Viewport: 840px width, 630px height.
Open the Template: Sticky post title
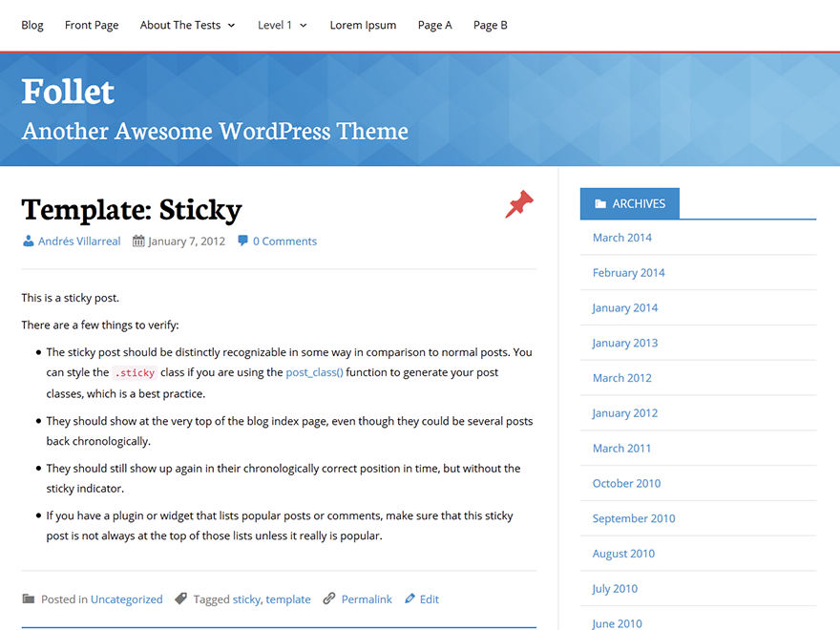(132, 209)
